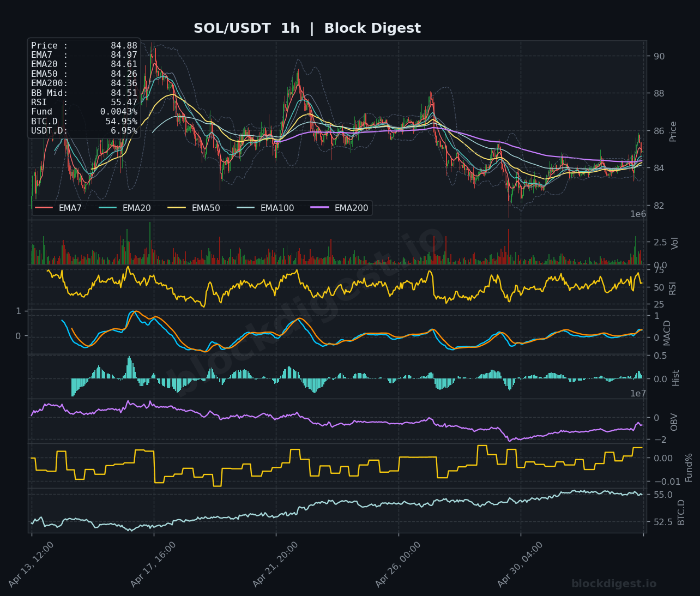Viewport: 700px width, 596px height.
Task: Click the 1e7 OBV scale multiplier
Action: pyautogui.click(x=638, y=394)
